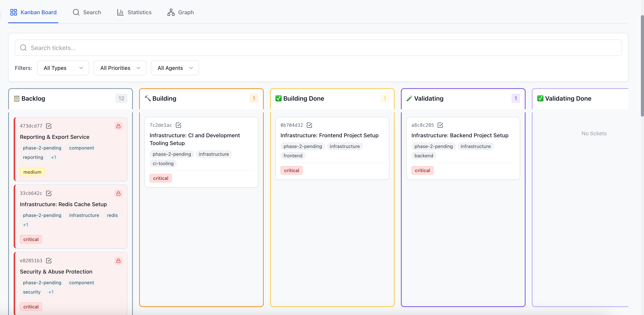Click the lock icon on Reporting & Export Service
Screen dimensions: 644x315
[x=118, y=126]
